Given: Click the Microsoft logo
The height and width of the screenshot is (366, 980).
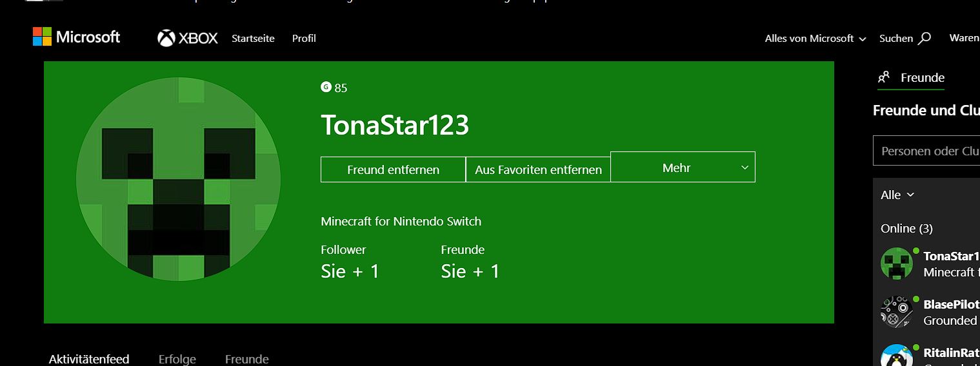Looking at the screenshot, I should (76, 37).
